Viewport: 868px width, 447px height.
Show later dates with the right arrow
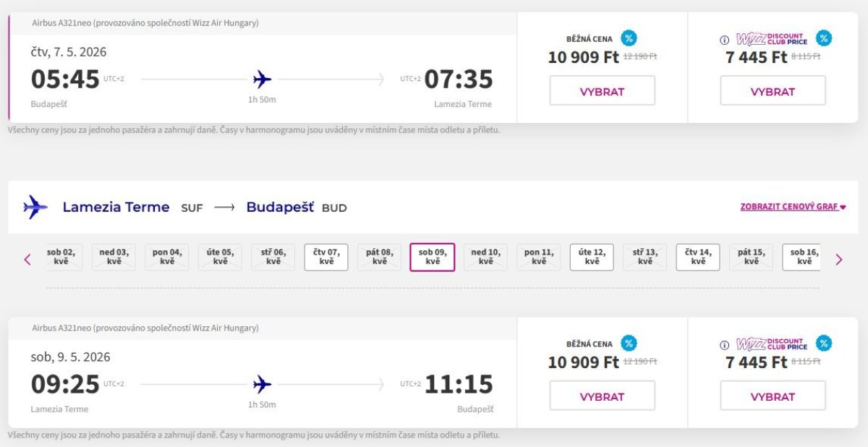tap(839, 259)
